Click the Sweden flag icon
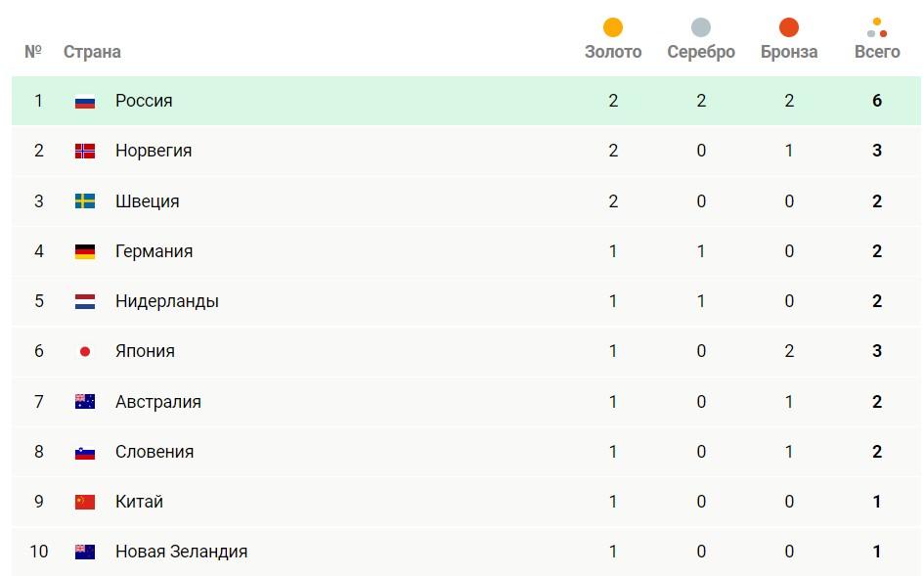Screen dimensions: 924x576 pyautogui.click(x=85, y=201)
